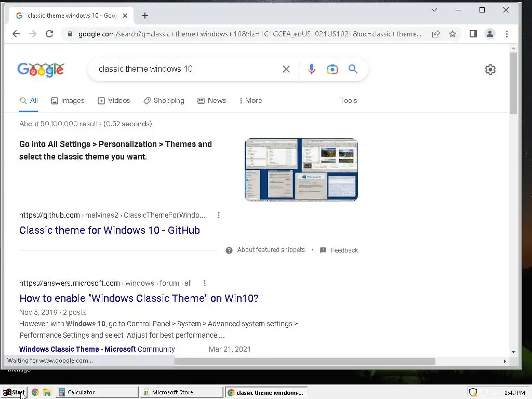Expand the More search categories
The height and width of the screenshot is (399, 532).
250,100
